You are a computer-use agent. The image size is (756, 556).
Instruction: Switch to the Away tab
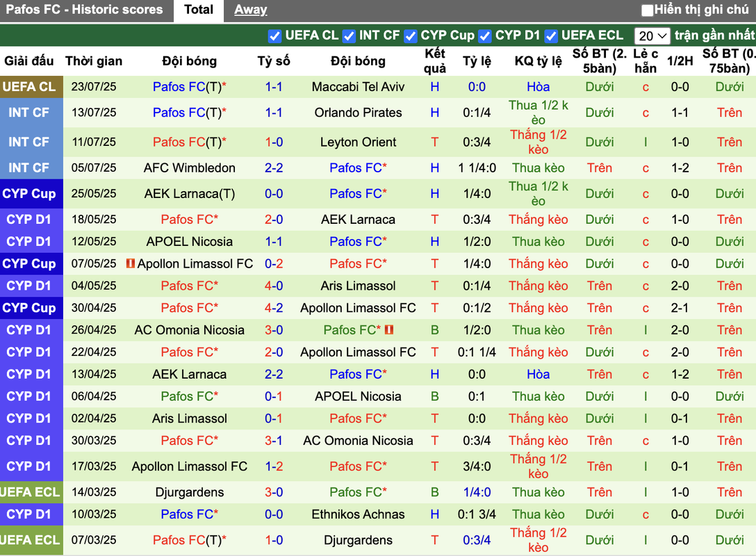[250, 10]
